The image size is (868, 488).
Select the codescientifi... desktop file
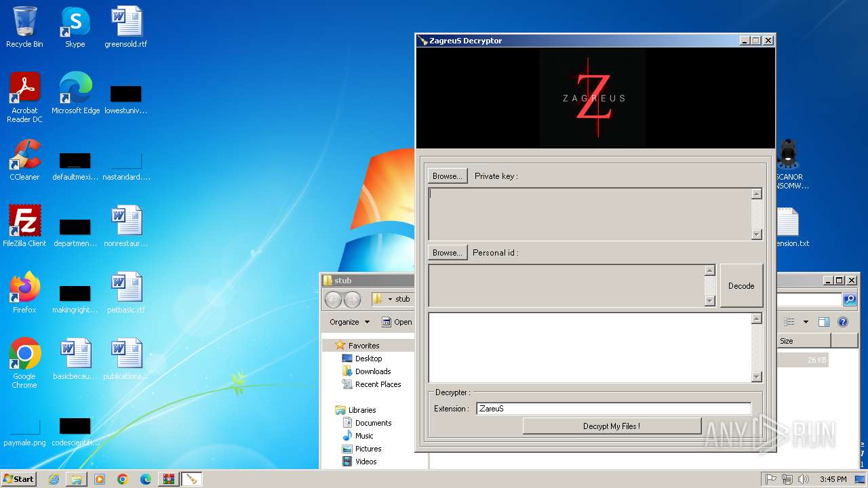coord(75,432)
